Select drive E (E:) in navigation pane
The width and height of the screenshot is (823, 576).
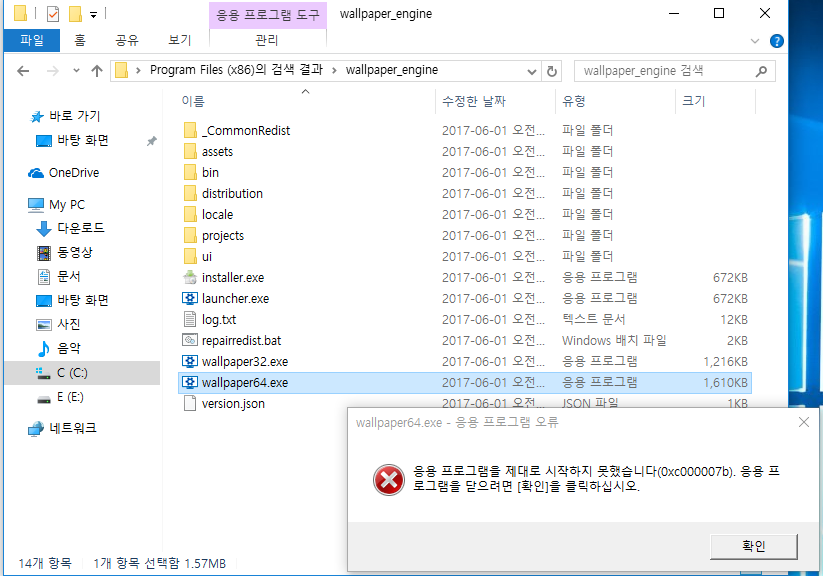pyautogui.click(x=60, y=397)
